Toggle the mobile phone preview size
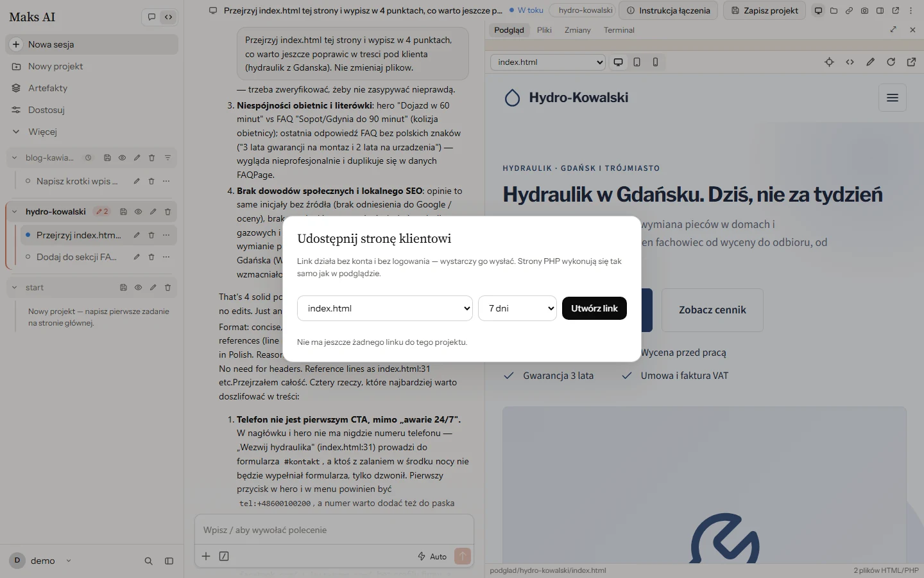Image resolution: width=924 pixels, height=578 pixels. pos(655,62)
